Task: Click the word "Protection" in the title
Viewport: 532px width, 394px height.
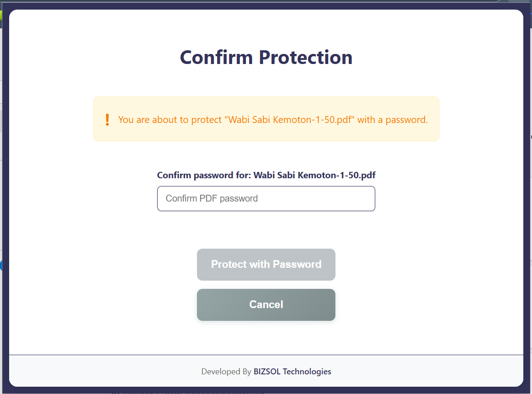Action: [x=305, y=58]
